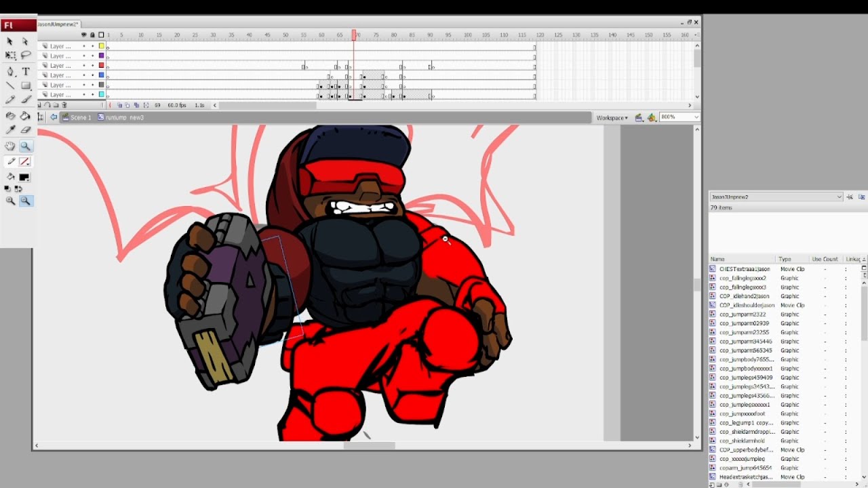
Task: Select the Rectangle tool
Action: point(25,85)
